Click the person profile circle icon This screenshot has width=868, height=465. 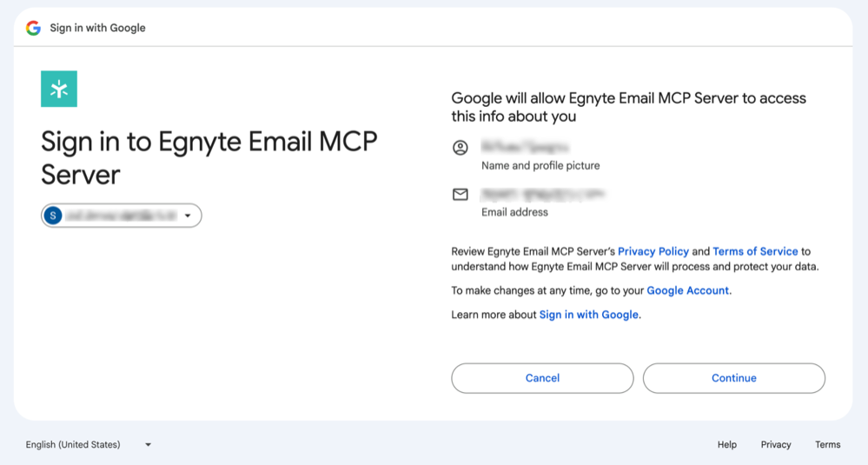click(461, 148)
